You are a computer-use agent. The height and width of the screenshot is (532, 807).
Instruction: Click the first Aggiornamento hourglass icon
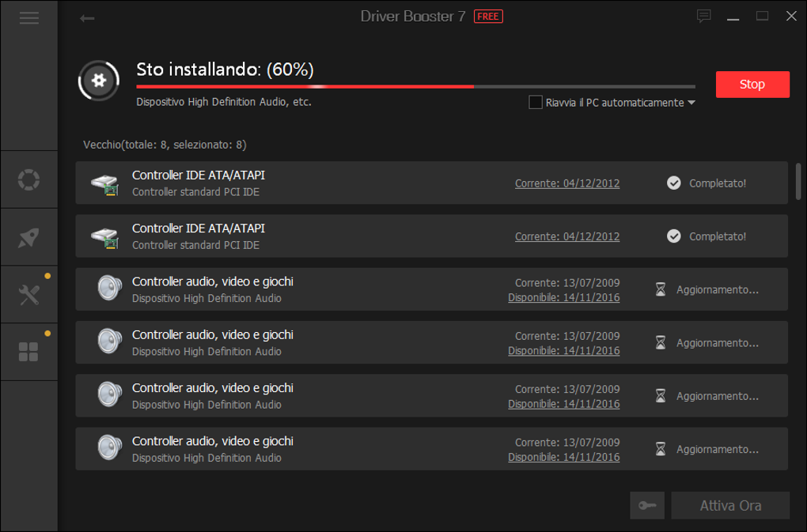(661, 289)
